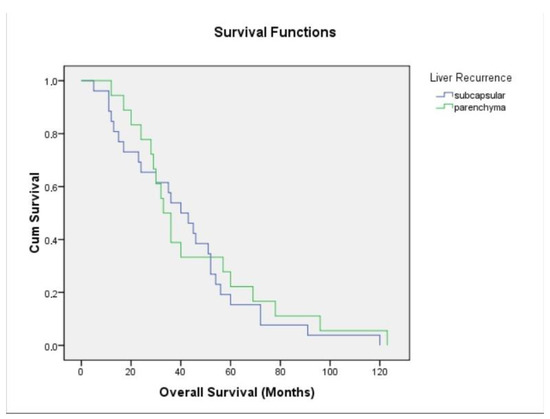Viewport: 550px width, 419px height.
Task: Click the 80 tick on x-axis
Action: click(x=280, y=372)
